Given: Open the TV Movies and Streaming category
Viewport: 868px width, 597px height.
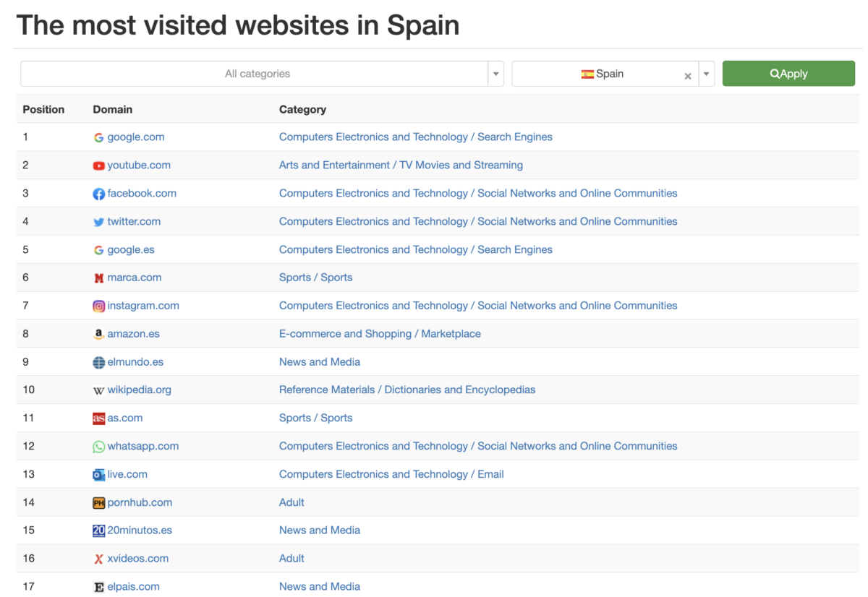Looking at the screenshot, I should [x=401, y=166].
